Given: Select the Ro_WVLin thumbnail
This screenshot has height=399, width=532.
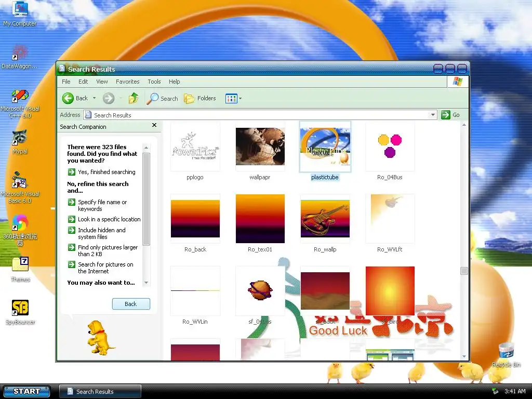Looking at the screenshot, I should click(x=195, y=291).
